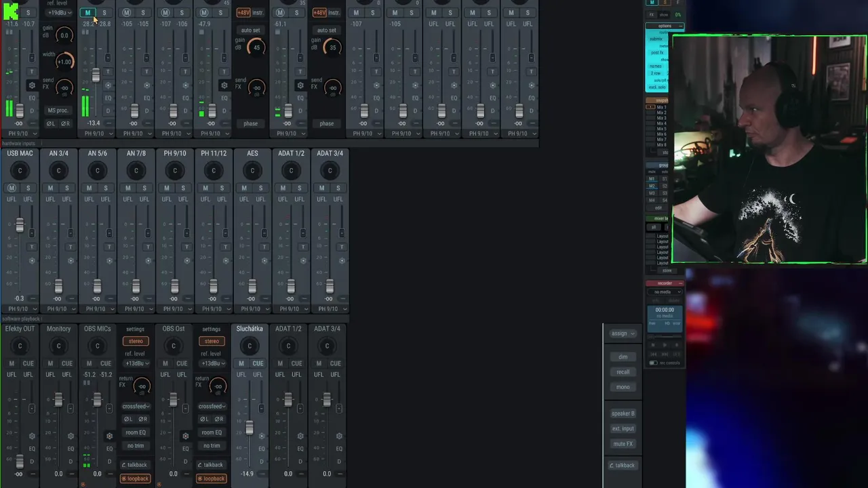Viewport: 868px width, 488px height.
Task: Select the OBS MICs output submix
Action: point(97,329)
